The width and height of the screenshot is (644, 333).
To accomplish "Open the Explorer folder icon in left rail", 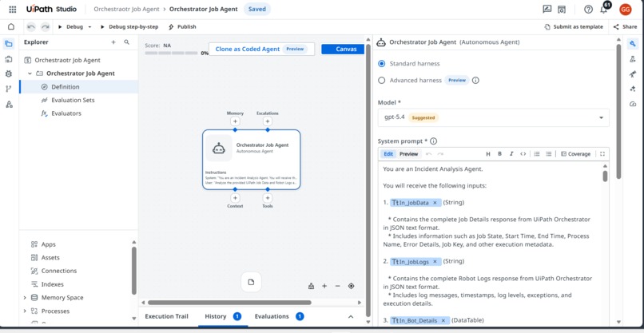I will (9, 44).
